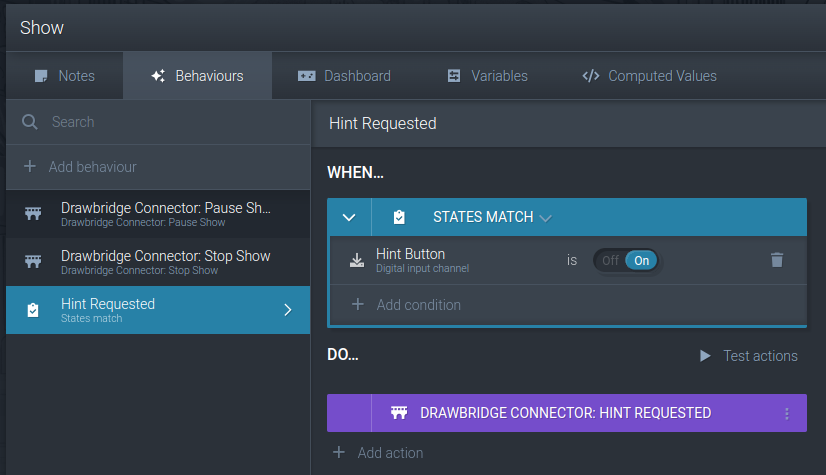The image size is (826, 475).
Task: Click the Hint Button digital input channel
Action: point(422,260)
